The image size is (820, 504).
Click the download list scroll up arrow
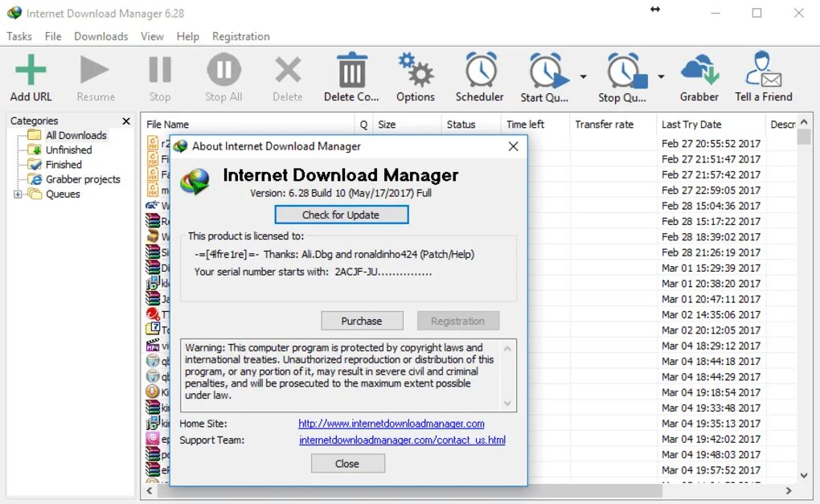tap(804, 121)
